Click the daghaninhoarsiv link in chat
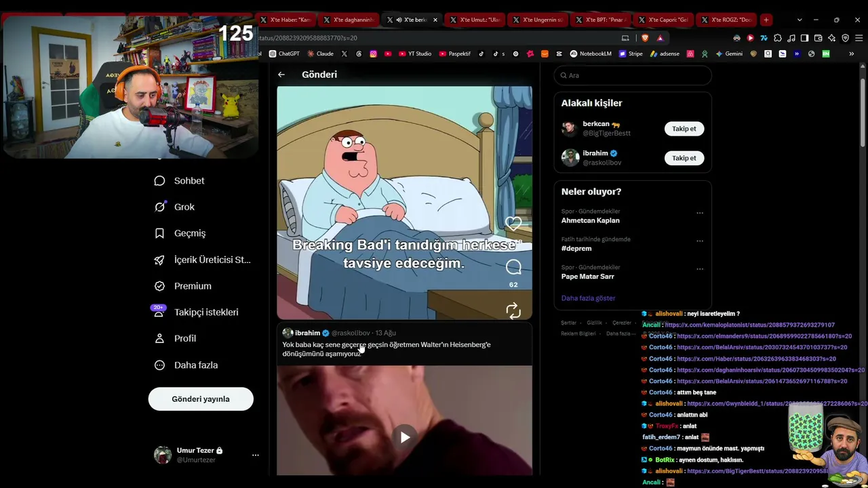This screenshot has height=488, width=868. 770,370
